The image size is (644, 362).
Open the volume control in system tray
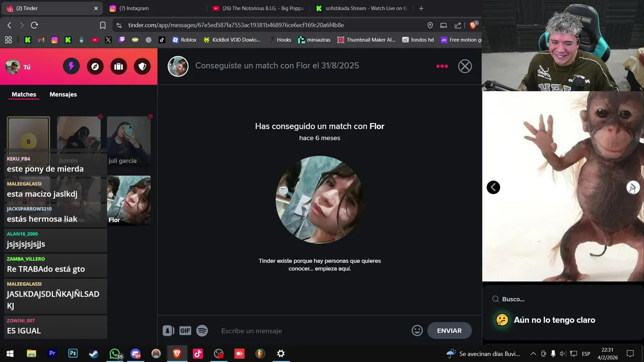[562, 353]
